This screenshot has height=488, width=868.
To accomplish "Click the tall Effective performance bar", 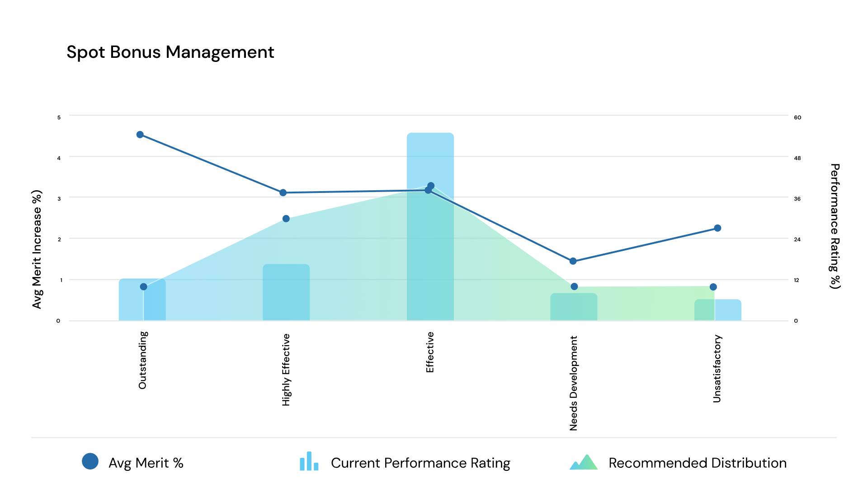I will pos(430,158).
